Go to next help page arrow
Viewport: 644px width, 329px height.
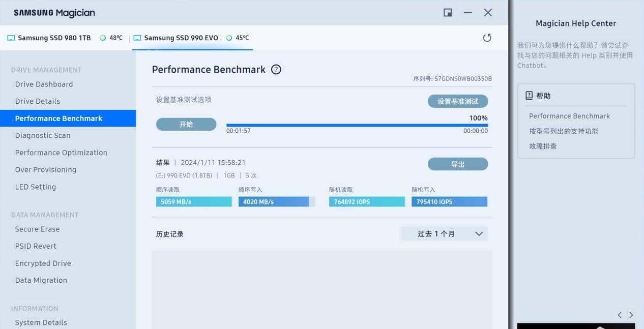[x=631, y=315]
